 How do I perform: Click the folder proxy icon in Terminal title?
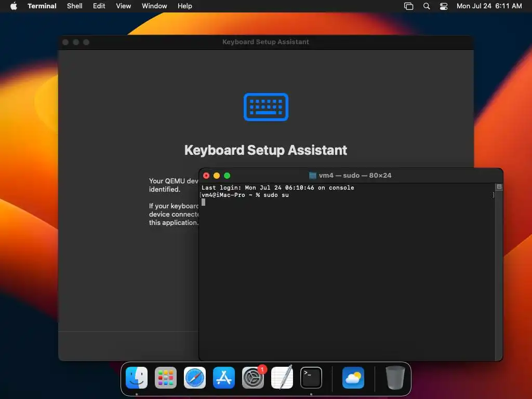[312, 176]
